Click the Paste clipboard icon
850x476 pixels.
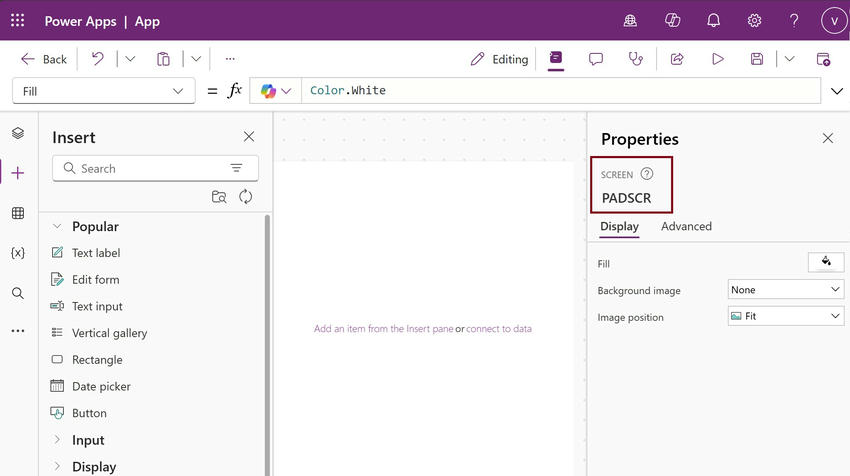[163, 59]
